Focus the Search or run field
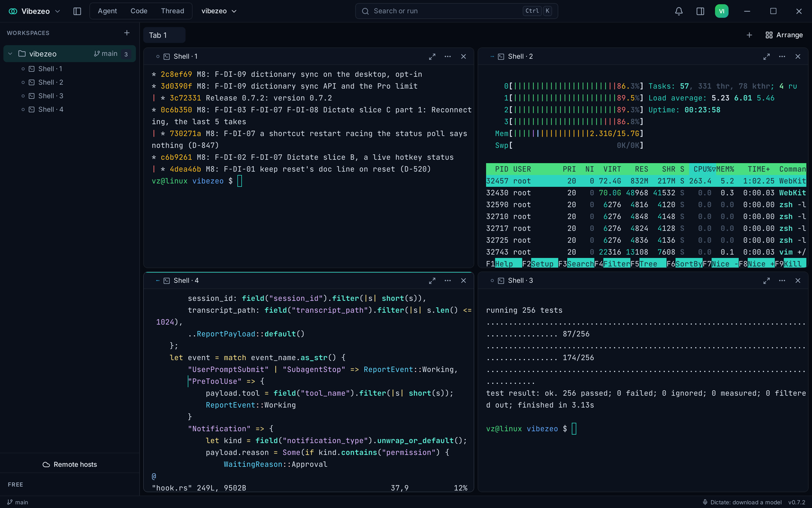 456,11
